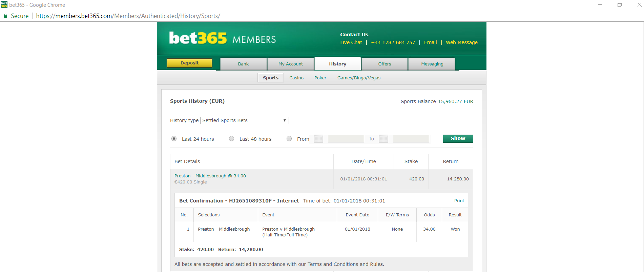Switch to the Poker history sub-tab

[320, 78]
